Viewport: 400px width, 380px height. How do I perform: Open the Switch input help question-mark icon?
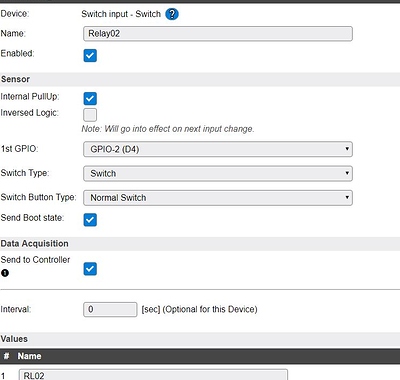point(172,14)
